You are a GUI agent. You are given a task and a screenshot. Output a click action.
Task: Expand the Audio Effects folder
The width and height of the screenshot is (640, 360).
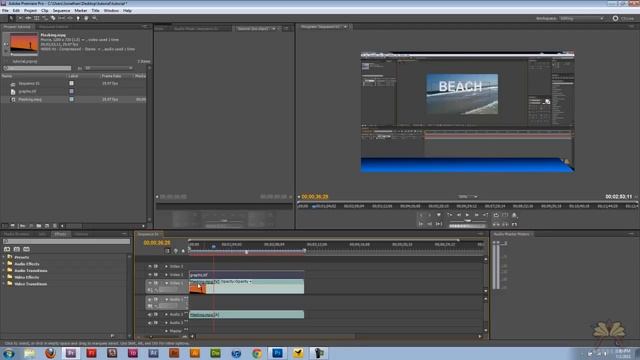click(x=4, y=264)
